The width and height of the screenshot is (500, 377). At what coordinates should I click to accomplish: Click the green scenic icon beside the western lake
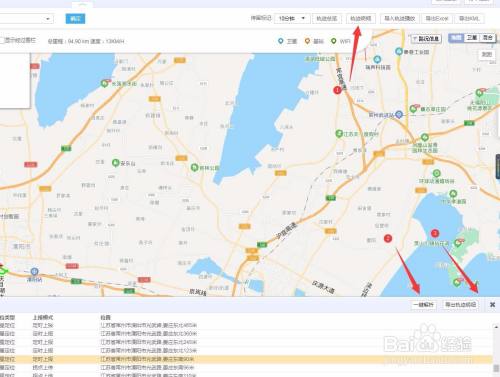tap(105, 83)
